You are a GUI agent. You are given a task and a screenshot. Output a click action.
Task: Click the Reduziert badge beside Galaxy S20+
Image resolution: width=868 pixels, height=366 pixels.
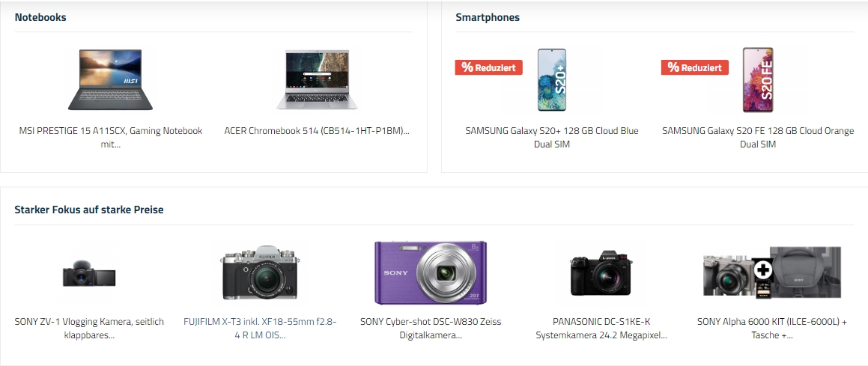pos(489,67)
